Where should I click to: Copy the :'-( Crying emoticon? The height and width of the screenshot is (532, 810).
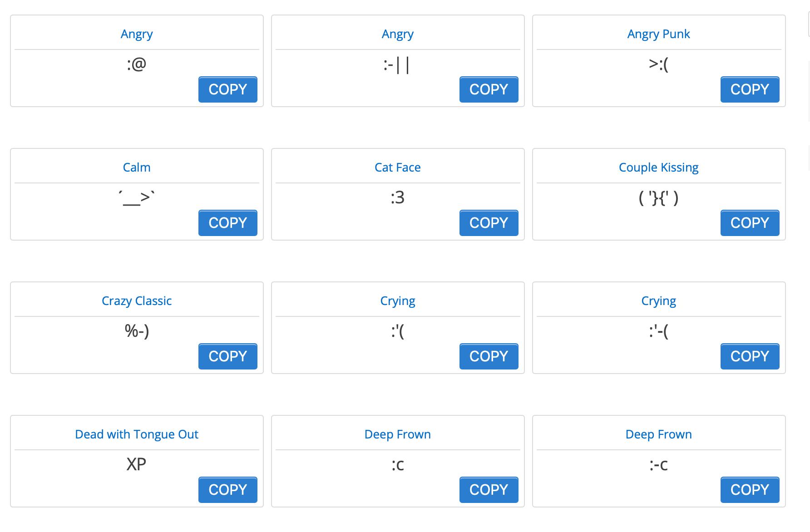click(750, 356)
